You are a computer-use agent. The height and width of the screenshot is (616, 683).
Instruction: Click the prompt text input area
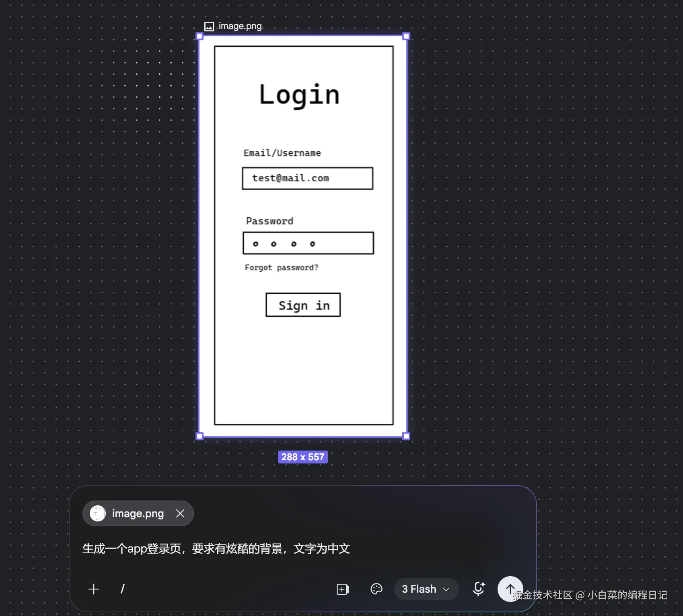302,549
